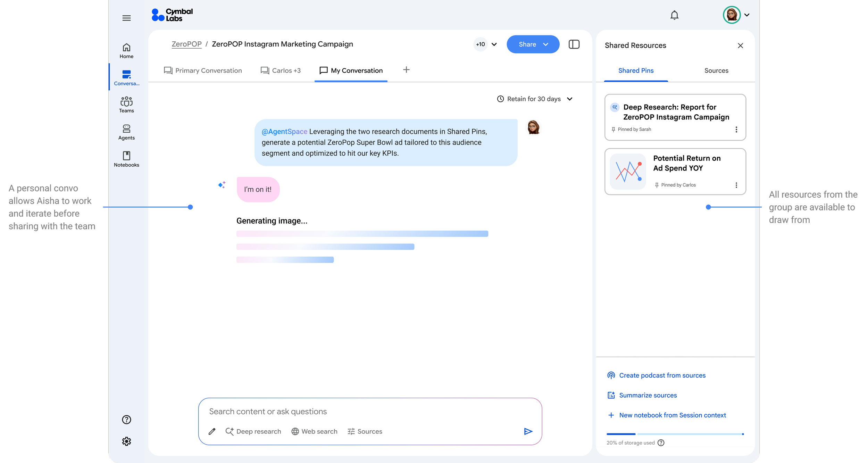Viewport: 868px width, 463px height.
Task: Click the Cymbal Labs logo
Action: pos(172,15)
